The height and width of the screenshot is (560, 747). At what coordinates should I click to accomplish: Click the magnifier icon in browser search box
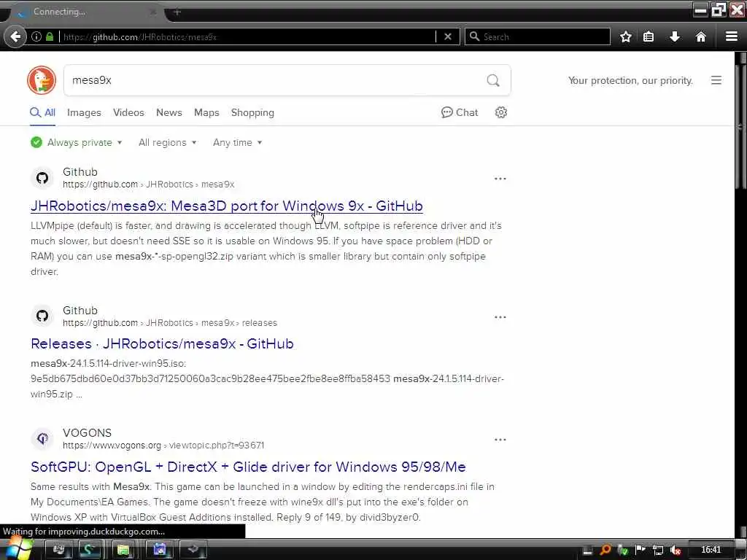(x=474, y=36)
